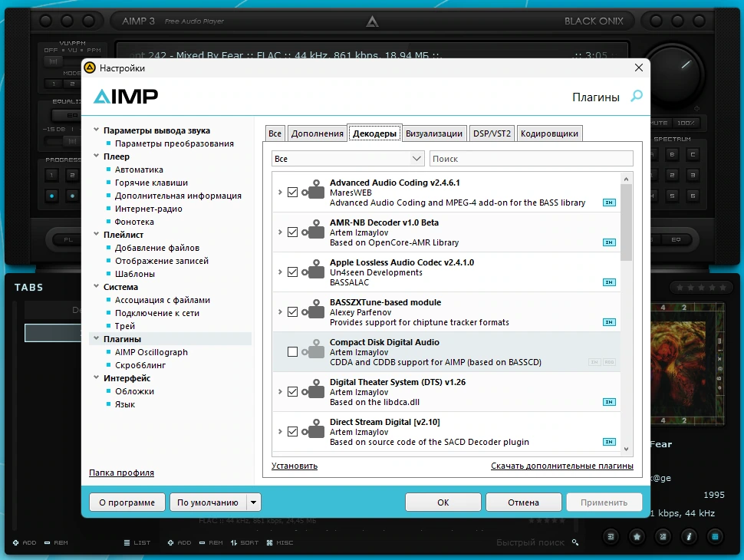Click the scrollbar down arrow in plugin list
The image size is (744, 560).
click(x=626, y=449)
